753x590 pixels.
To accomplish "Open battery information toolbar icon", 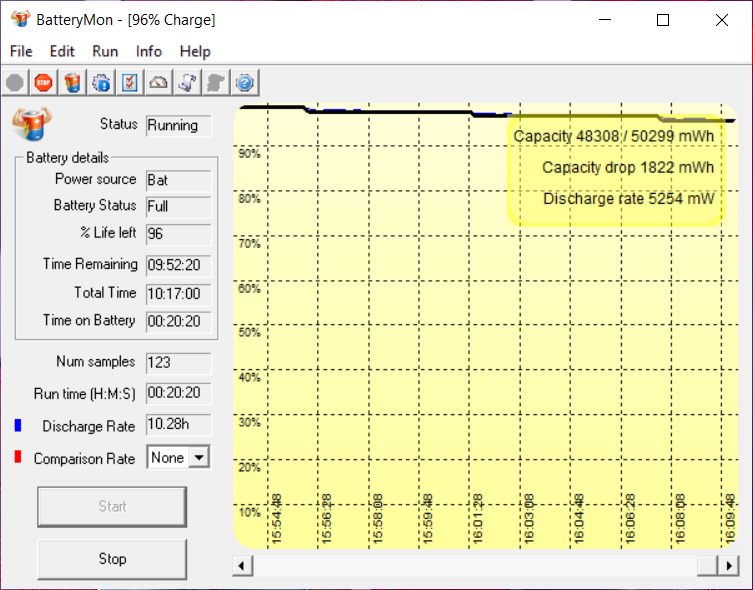I will 72,83.
